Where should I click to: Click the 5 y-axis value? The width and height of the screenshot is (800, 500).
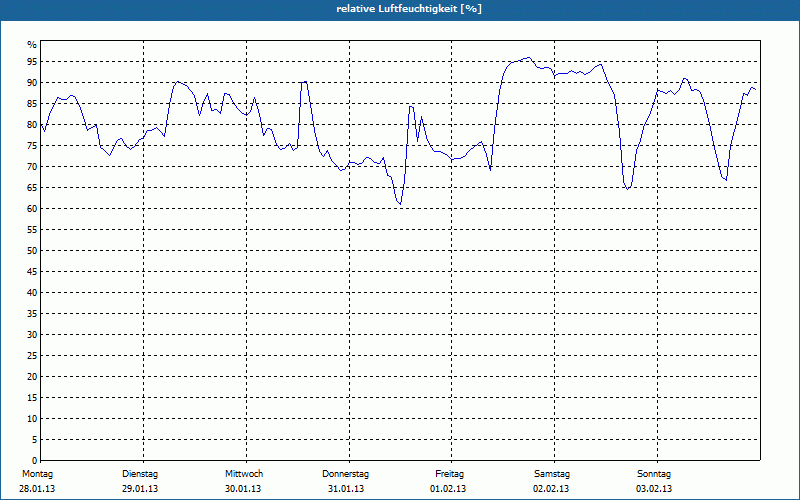click(34, 440)
